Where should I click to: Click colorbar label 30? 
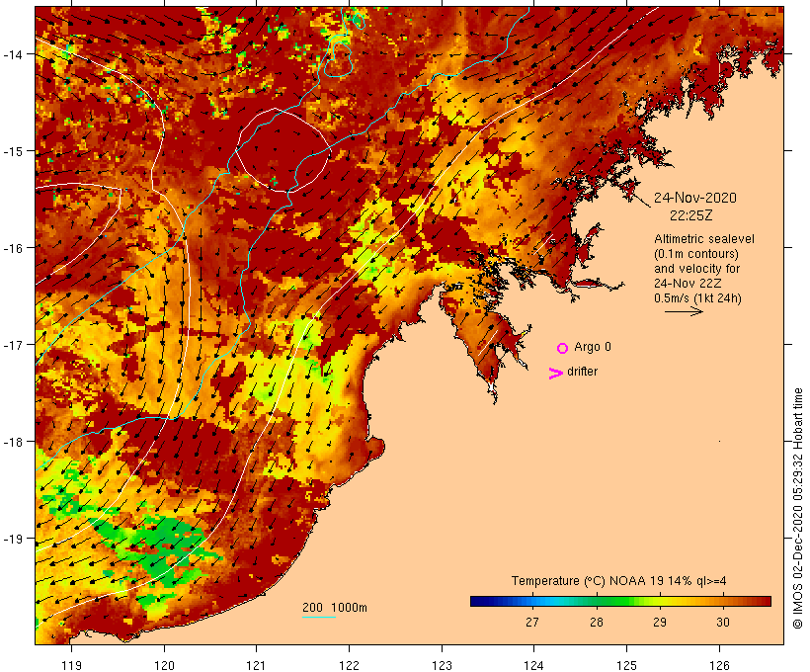(x=723, y=622)
